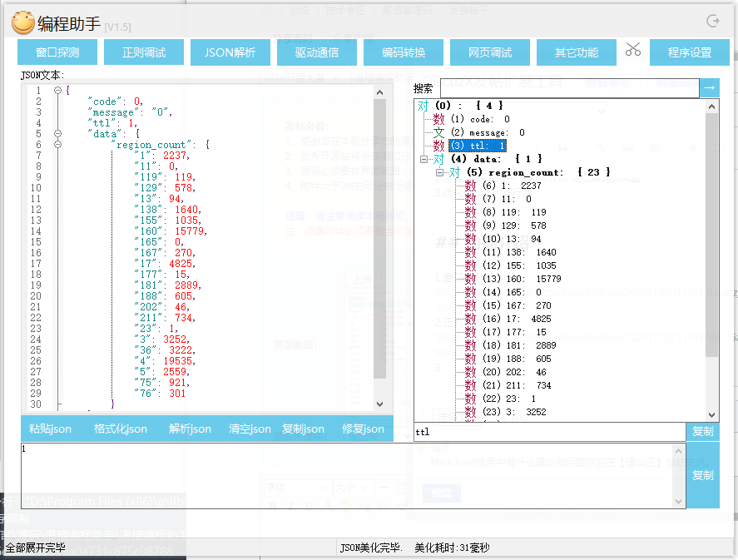The width and height of the screenshot is (738, 560).
Task: Click JSON editor scroll down arrow
Action: 380,404
